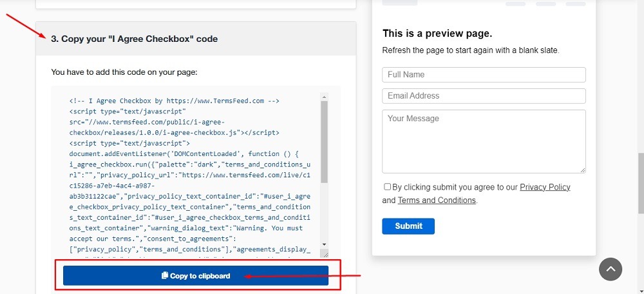Click the code box vertical scrollbar thumb
The image size is (644, 294).
(324, 142)
